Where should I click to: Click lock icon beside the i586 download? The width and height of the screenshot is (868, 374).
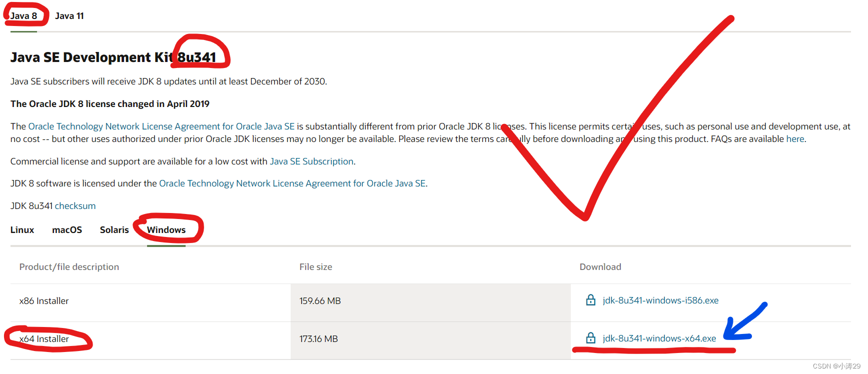click(x=591, y=300)
